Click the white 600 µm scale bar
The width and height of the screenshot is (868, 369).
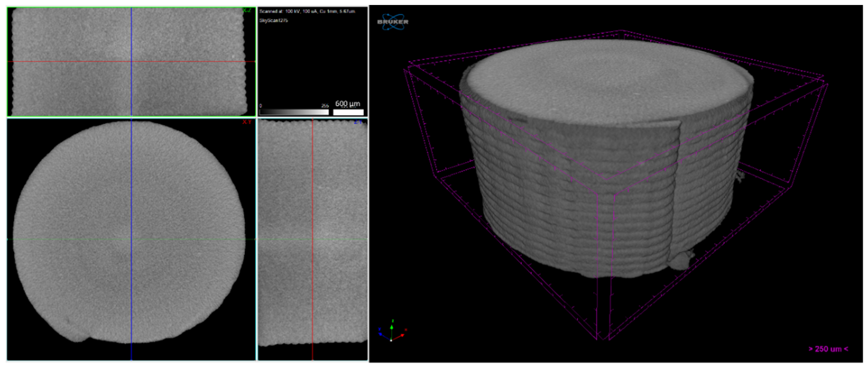(348, 112)
